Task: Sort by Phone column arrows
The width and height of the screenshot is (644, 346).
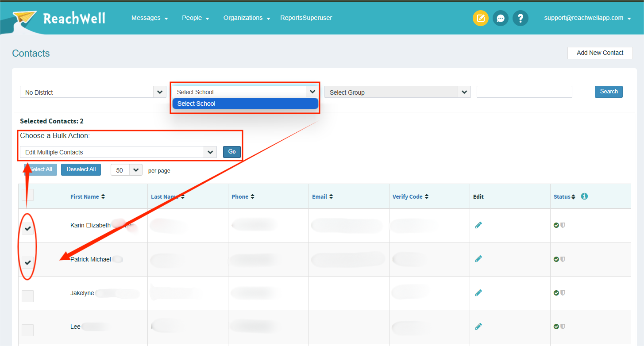Action: 252,197
